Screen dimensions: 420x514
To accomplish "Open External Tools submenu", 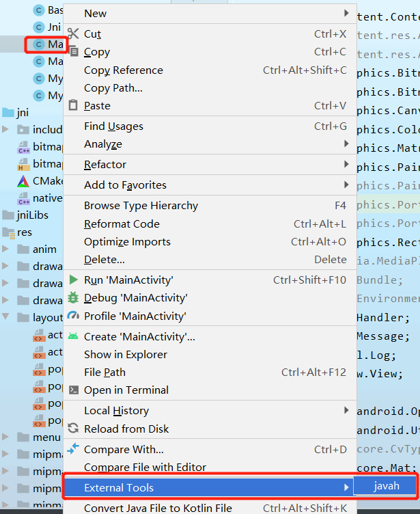I will click(209, 487).
